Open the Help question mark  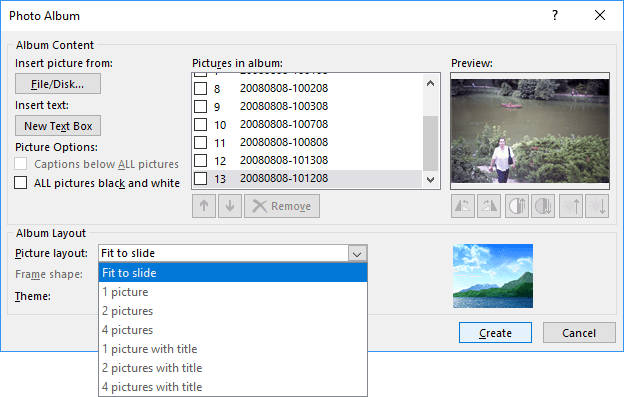(555, 16)
